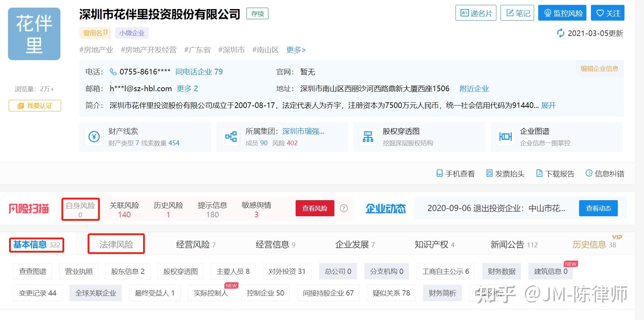Click the 实际控制人 sub-item
Viewport: 644px width, 320px height.
(x=211, y=293)
